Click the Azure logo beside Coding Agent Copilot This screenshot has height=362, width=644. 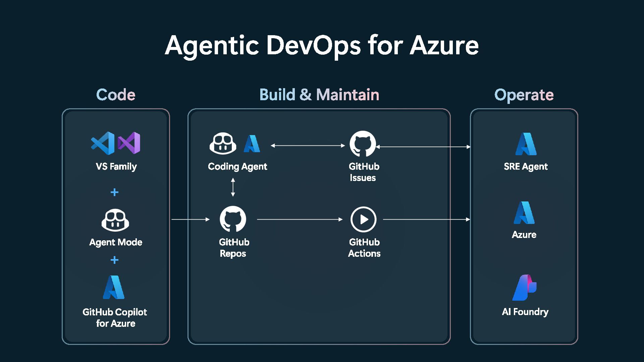252,144
